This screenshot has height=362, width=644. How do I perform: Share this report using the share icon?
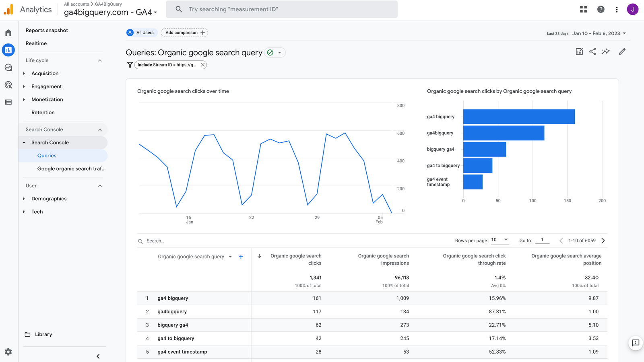592,51
